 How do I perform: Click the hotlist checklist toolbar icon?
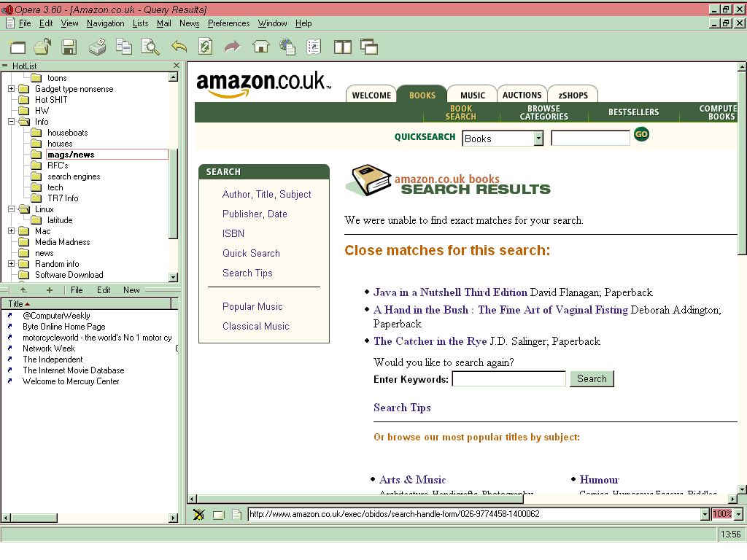tap(314, 47)
